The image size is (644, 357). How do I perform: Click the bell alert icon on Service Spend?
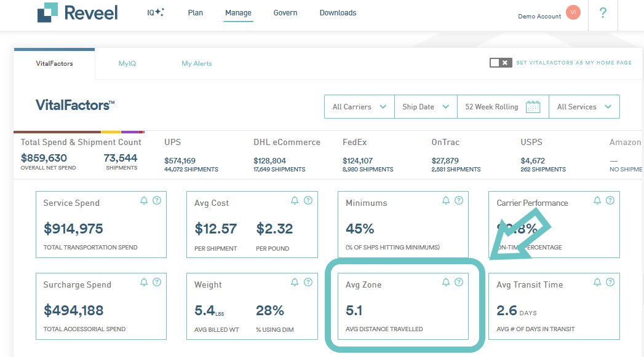(144, 200)
